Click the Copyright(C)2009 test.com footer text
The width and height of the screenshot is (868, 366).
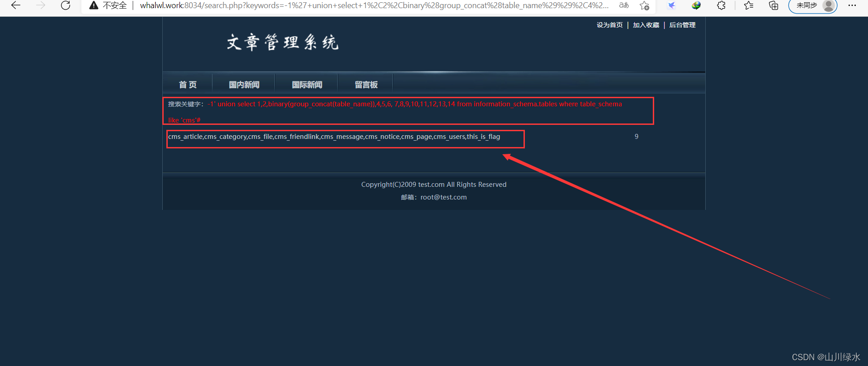pyautogui.click(x=434, y=185)
